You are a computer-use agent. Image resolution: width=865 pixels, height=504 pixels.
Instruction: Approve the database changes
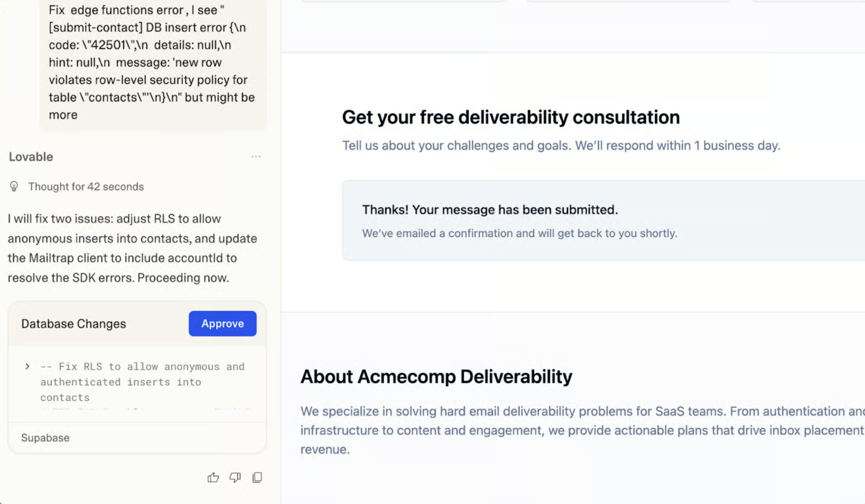click(x=222, y=323)
